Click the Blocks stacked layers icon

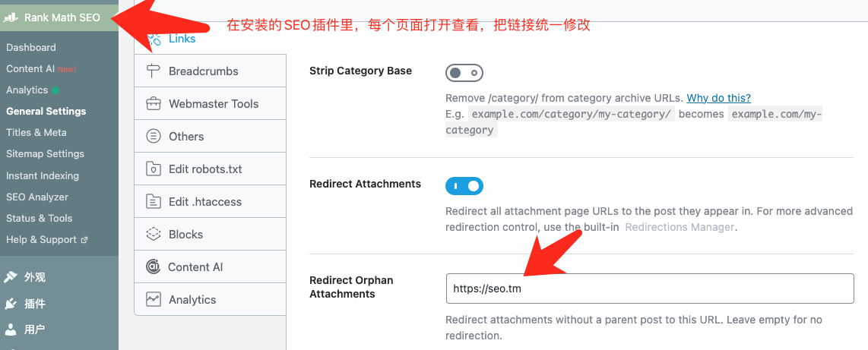point(154,235)
